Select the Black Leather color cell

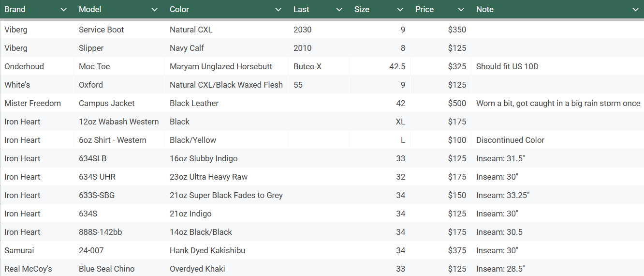pyautogui.click(x=226, y=103)
